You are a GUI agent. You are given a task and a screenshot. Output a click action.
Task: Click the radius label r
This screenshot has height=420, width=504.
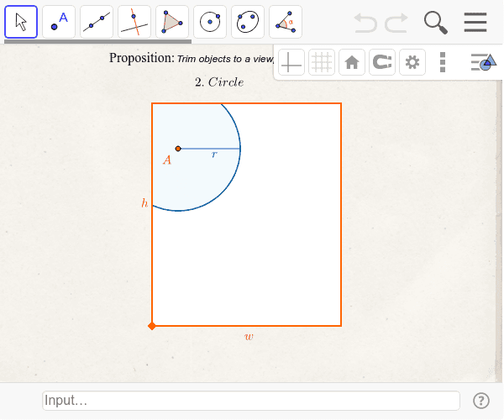[214, 155]
